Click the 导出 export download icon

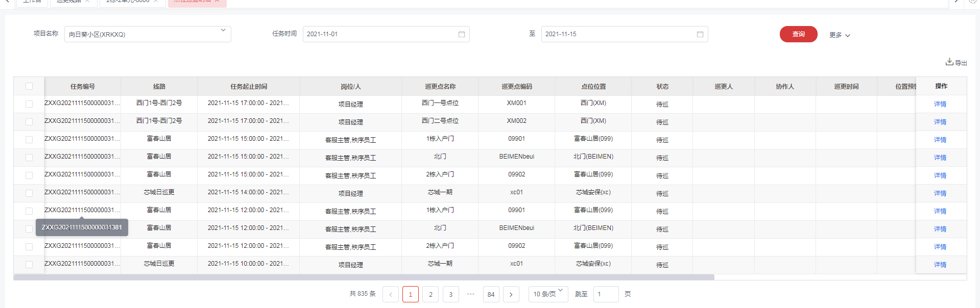pos(949,62)
